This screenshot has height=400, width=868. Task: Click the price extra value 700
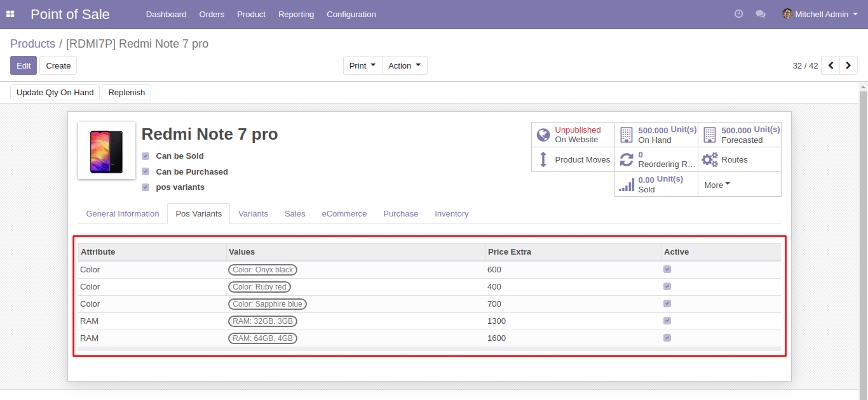click(494, 304)
